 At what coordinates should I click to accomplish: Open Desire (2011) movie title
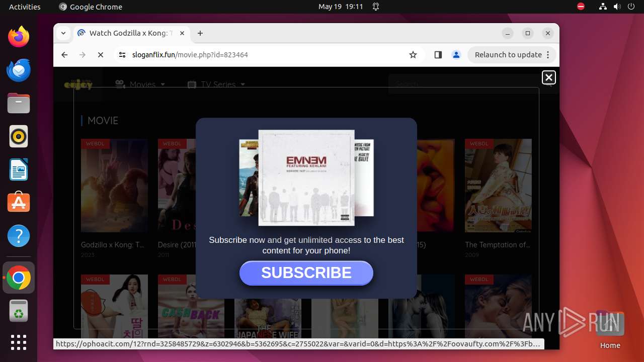(177, 245)
